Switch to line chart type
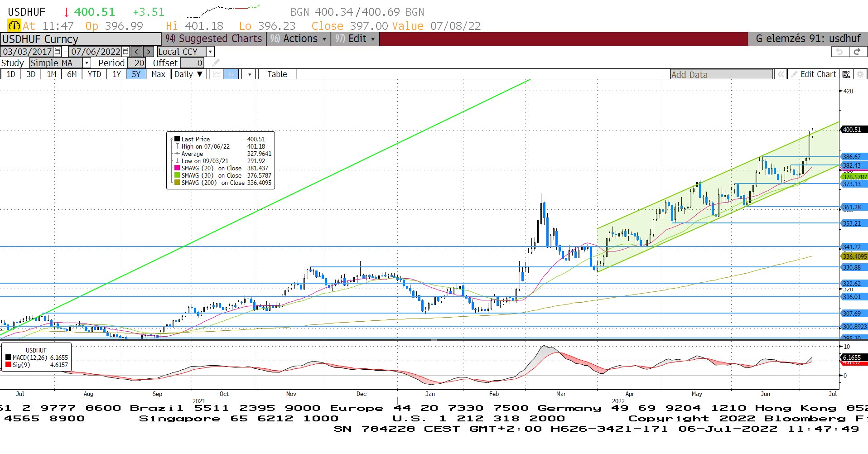Screen dimensions: 868x454 click(217, 74)
